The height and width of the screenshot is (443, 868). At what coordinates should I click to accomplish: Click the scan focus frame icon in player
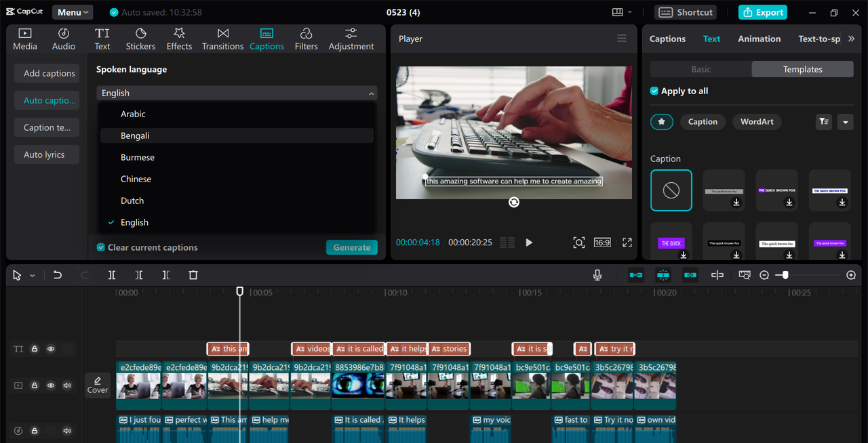tap(578, 242)
